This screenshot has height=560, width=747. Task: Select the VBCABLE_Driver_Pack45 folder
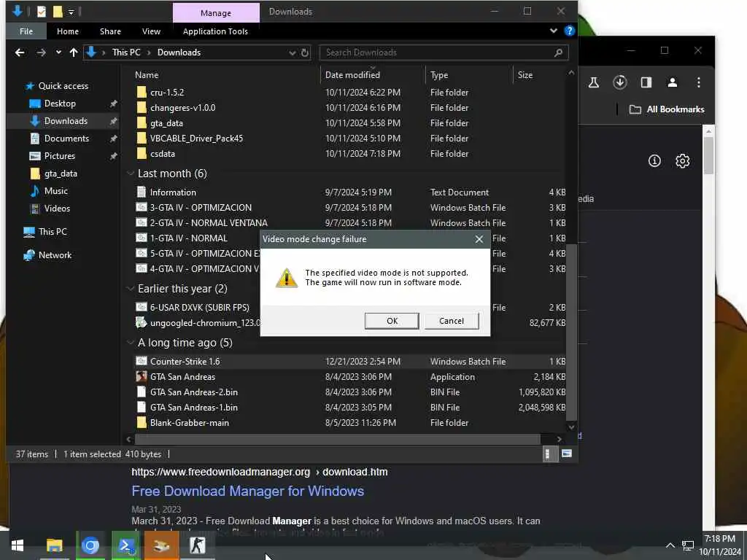(x=196, y=139)
